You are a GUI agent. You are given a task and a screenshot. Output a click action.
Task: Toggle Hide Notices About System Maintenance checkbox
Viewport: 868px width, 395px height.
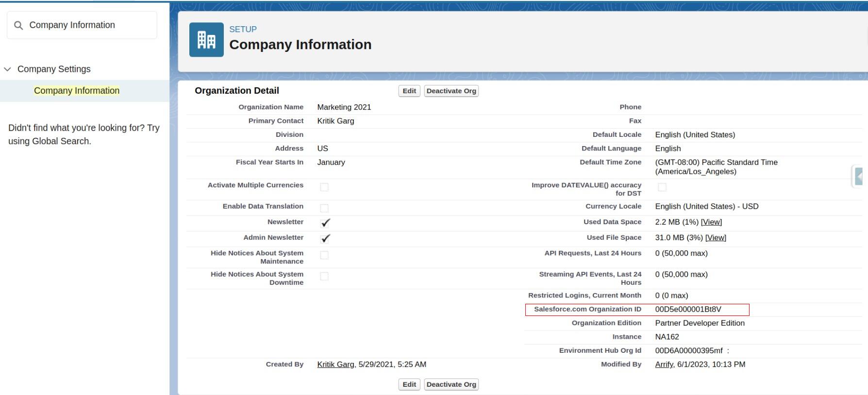(324, 255)
